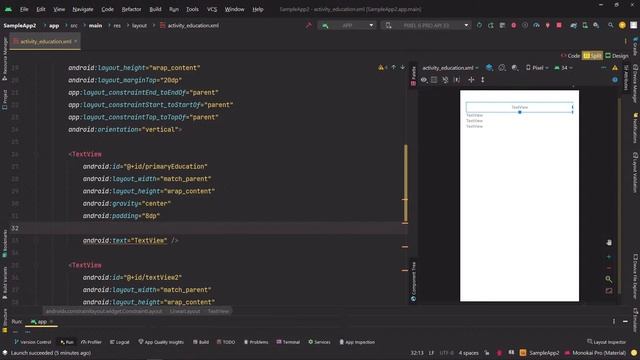Zoom in the design preview with plus
This screenshot has height=360, width=640.
tap(609, 257)
